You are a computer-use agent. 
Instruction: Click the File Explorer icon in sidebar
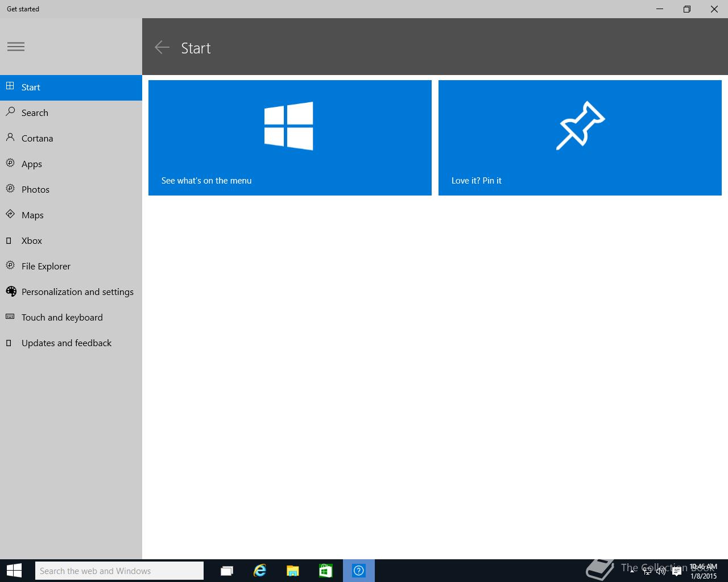click(10, 265)
